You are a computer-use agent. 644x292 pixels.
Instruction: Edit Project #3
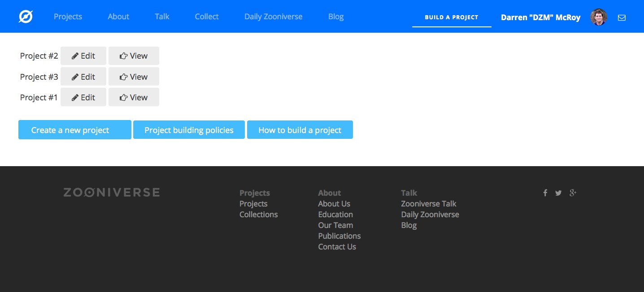click(x=83, y=77)
